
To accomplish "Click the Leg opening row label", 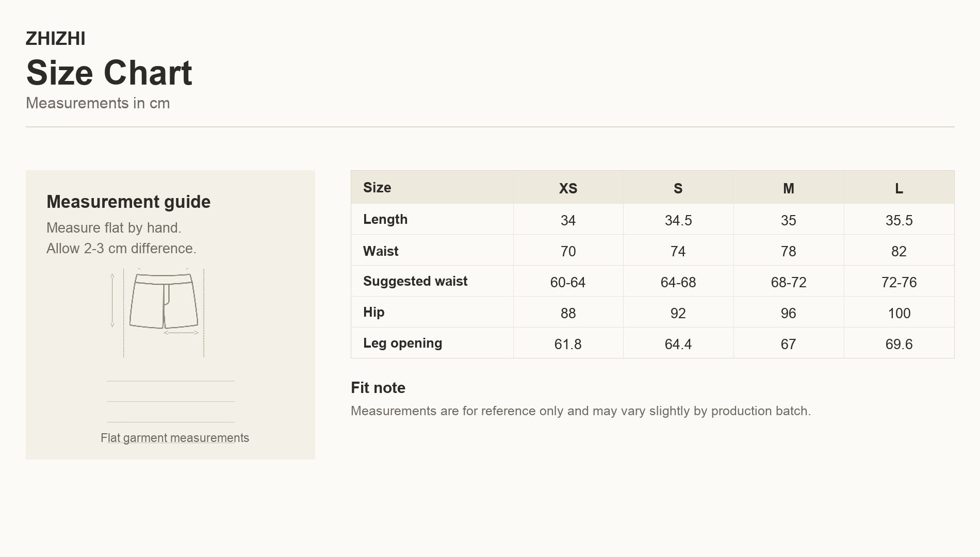I will [x=402, y=343].
